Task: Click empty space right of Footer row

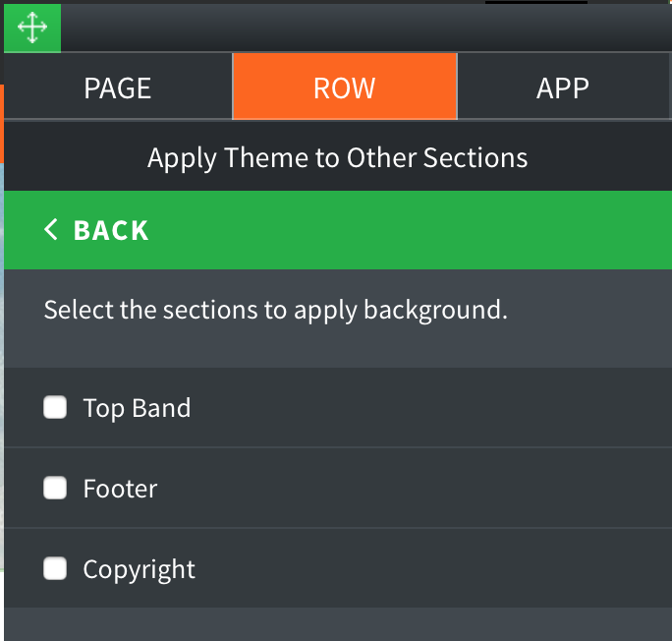Action: (412, 488)
